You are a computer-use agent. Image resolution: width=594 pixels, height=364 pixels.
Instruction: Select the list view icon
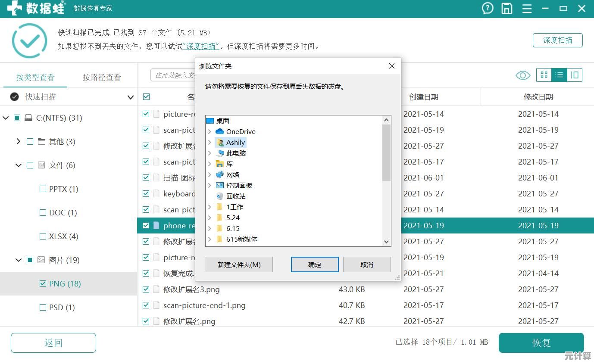coord(559,75)
